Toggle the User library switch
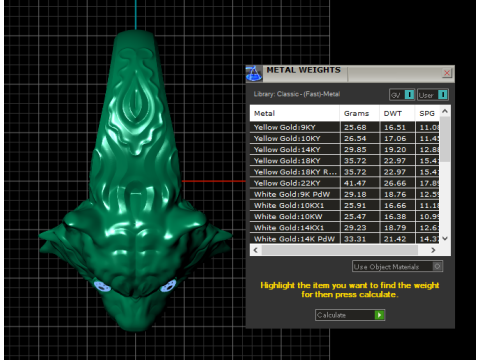This screenshot has height=360, width=480. point(433,95)
